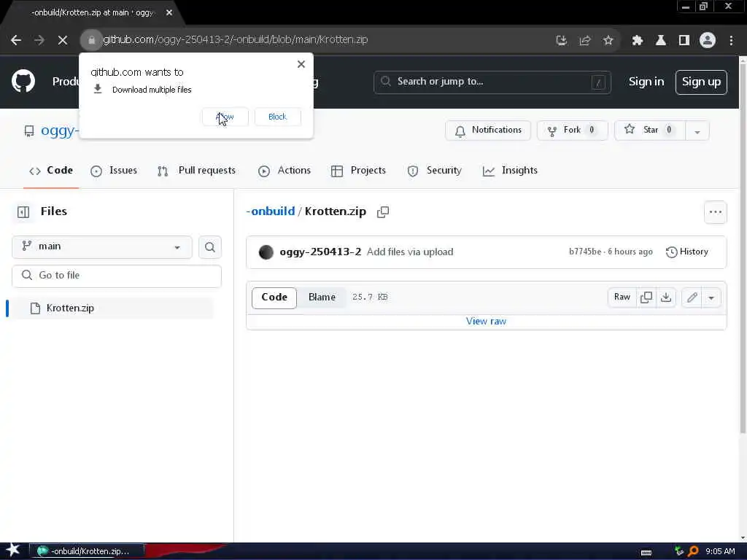
Task: Select the Blame view toggle
Action: 322,297
